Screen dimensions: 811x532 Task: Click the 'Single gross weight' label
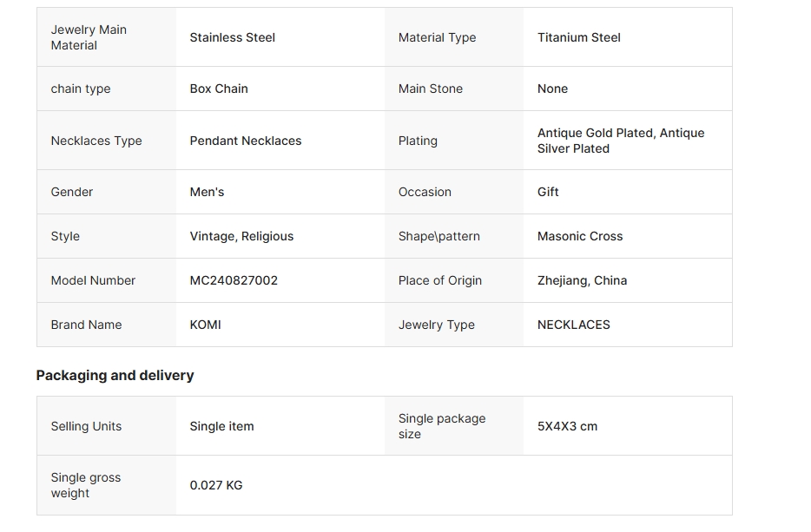pos(85,485)
